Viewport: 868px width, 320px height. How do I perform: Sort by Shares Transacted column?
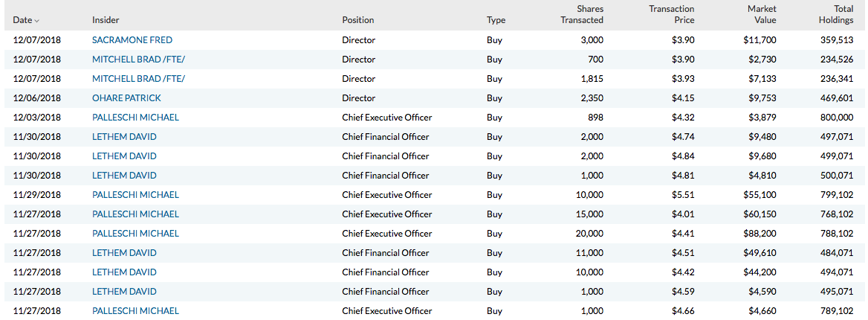582,15
